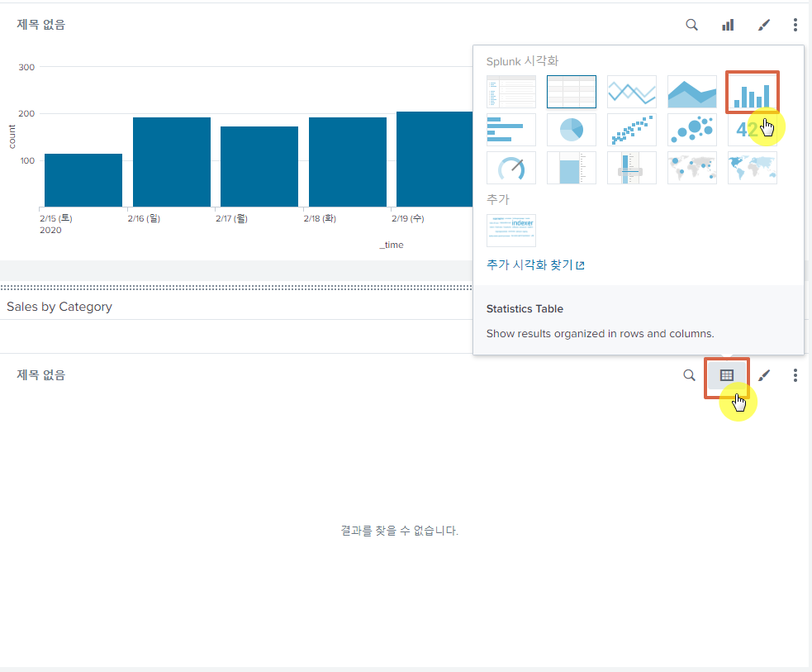Select Single Value visualization
The width and height of the screenshot is (812, 672).
coord(752,130)
